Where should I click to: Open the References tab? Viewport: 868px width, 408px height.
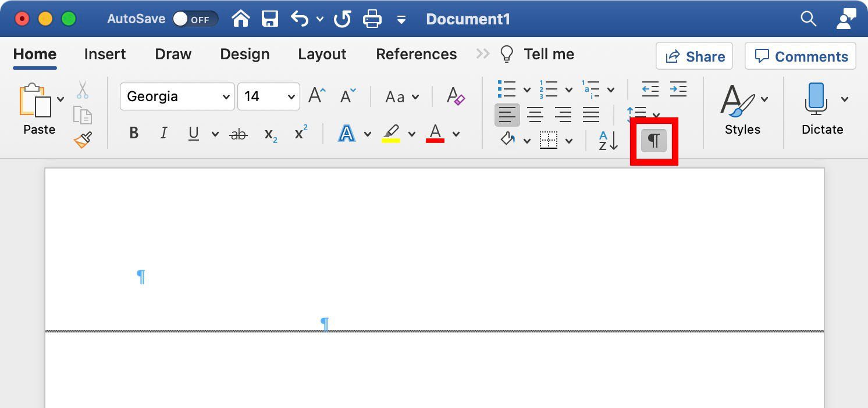pos(416,54)
